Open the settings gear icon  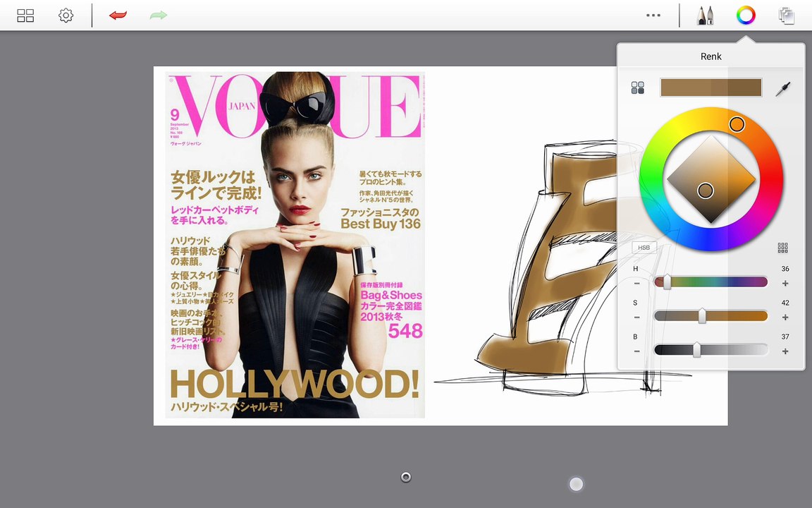click(x=66, y=16)
